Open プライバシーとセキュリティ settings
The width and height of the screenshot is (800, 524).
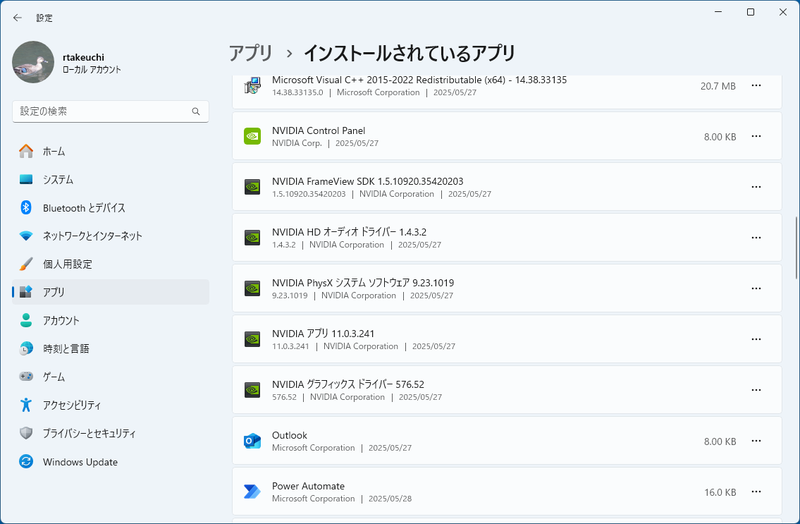[x=110, y=433]
